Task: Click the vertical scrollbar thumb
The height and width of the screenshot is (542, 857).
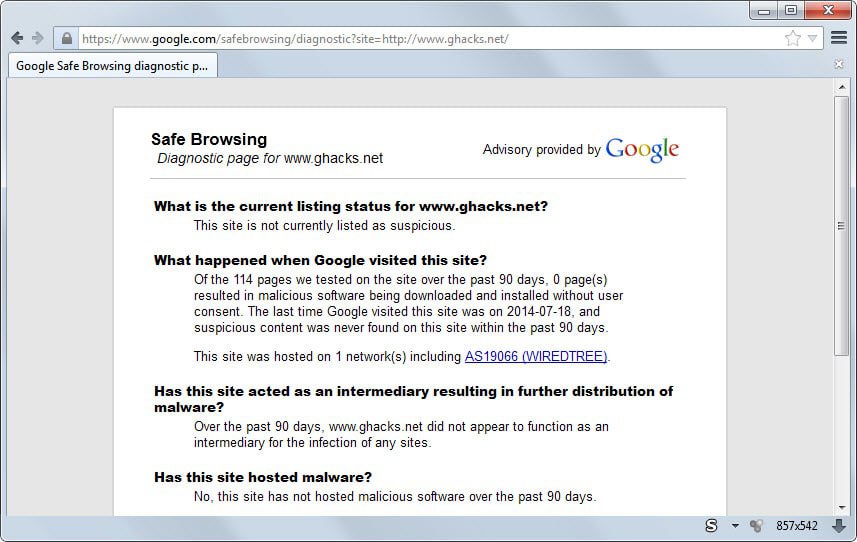Action: click(842, 226)
